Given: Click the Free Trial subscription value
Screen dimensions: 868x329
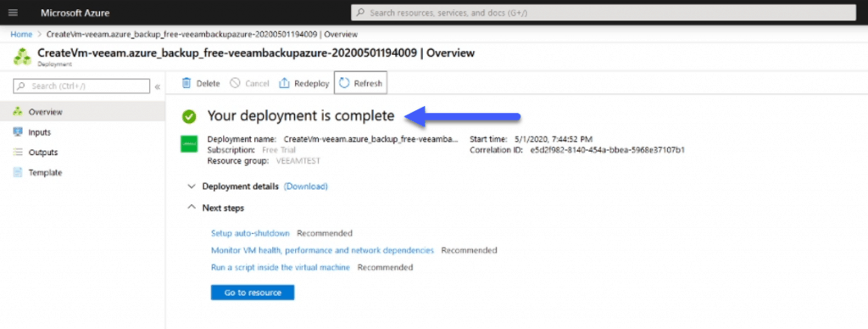Looking at the screenshot, I should 278,150.
